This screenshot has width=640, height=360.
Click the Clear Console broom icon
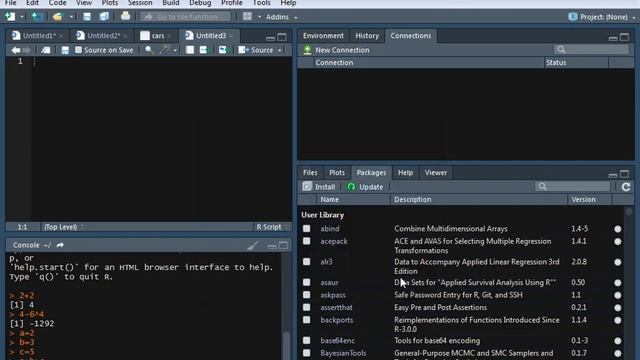pos(252,246)
